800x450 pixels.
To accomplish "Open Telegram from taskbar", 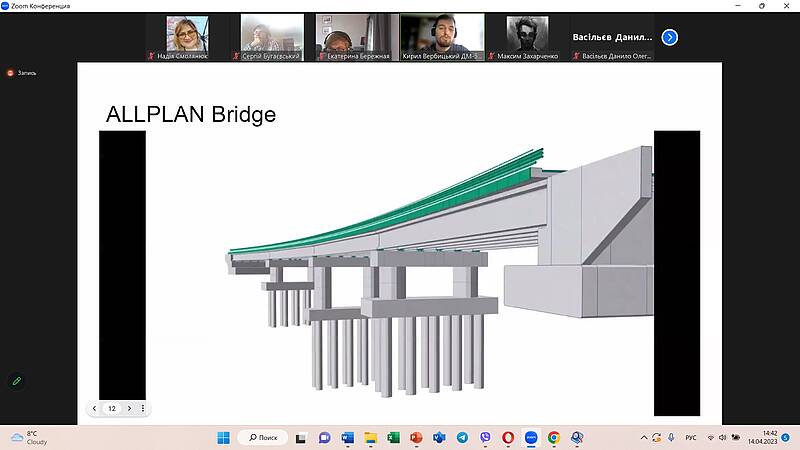I will coord(462,438).
